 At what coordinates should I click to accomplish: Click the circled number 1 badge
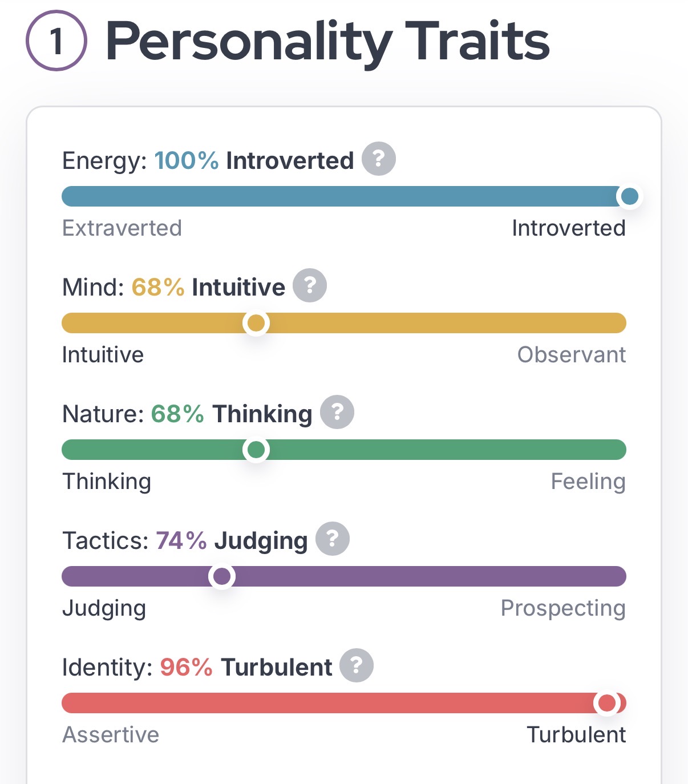coord(56,41)
